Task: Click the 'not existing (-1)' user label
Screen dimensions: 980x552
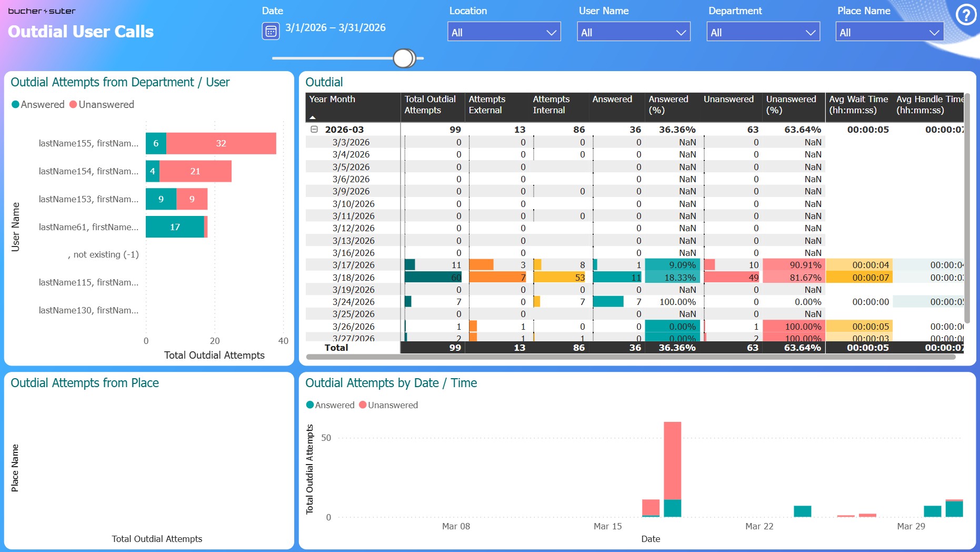Action: point(103,254)
